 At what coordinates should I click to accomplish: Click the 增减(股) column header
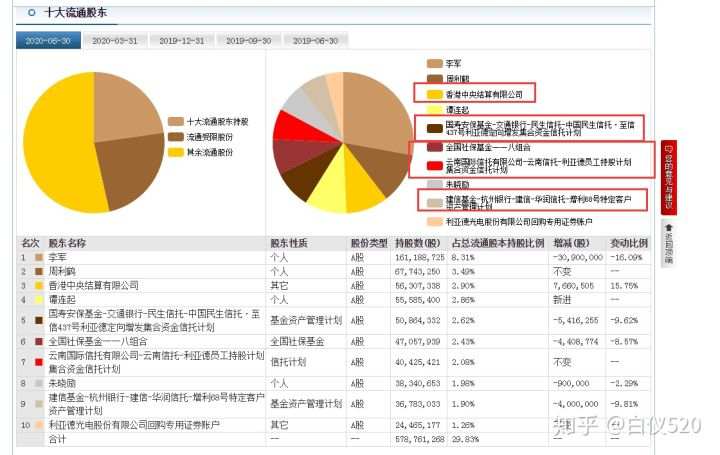(571, 243)
